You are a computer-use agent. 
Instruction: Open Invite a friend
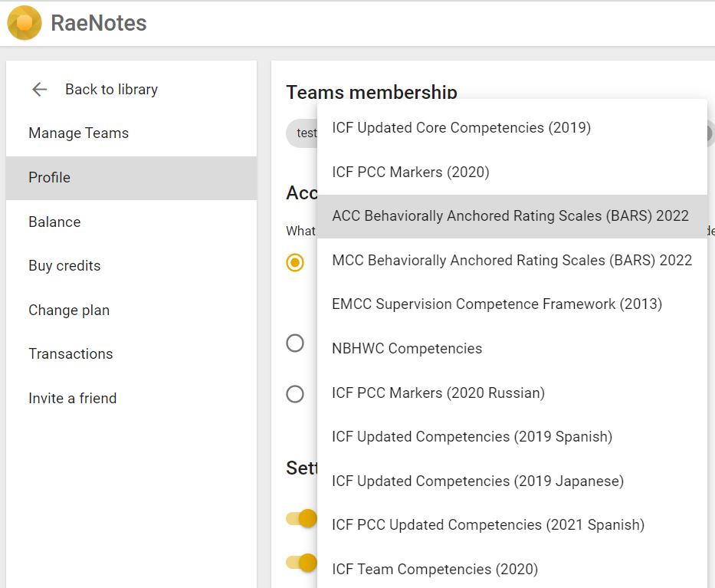(131, 398)
